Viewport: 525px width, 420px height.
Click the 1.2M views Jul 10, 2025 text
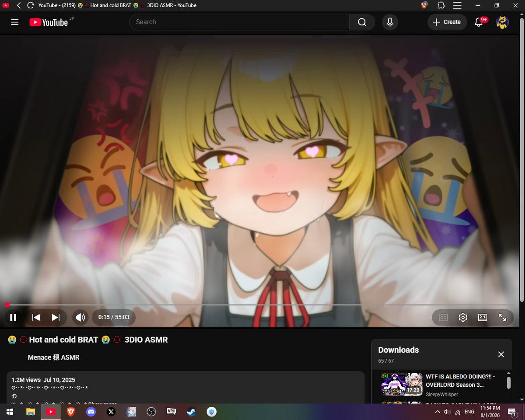43,380
